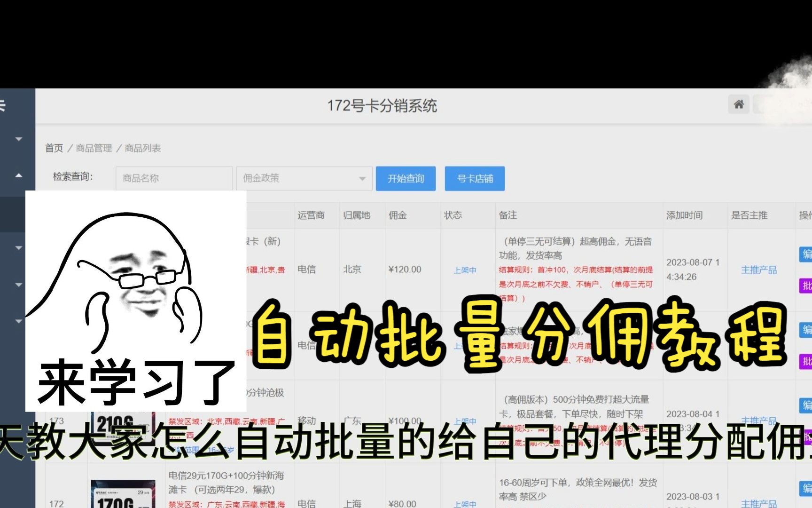Select the ¥80.00 commission cell
The width and height of the screenshot is (812, 508).
pyautogui.click(x=402, y=503)
